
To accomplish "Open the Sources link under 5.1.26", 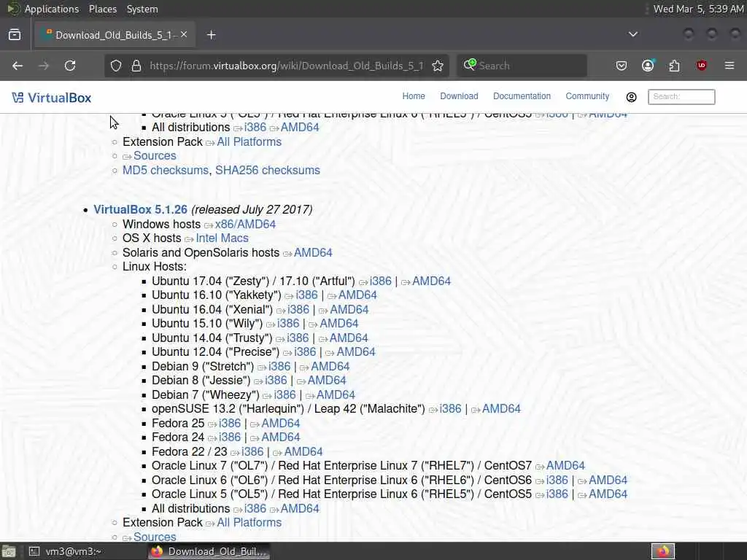I will click(155, 537).
